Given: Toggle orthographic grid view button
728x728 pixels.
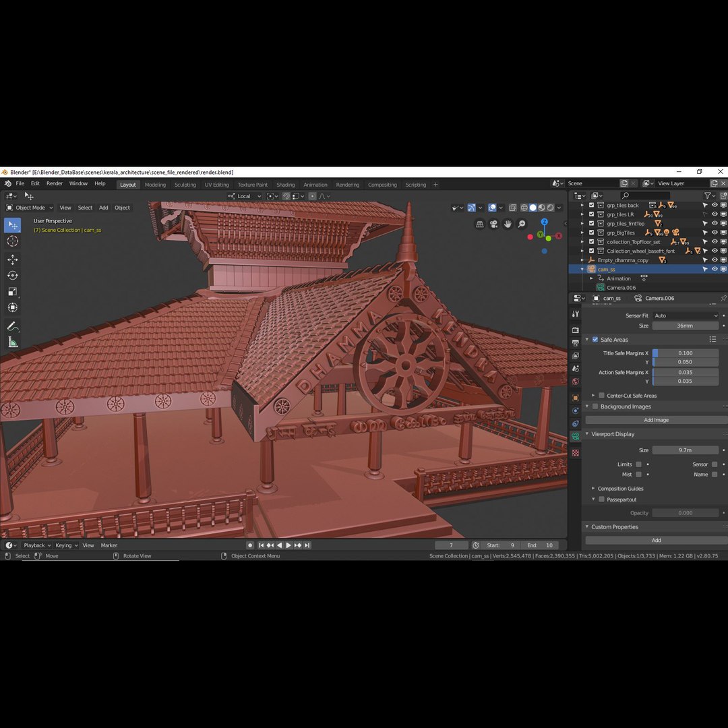Looking at the screenshot, I should 480,224.
